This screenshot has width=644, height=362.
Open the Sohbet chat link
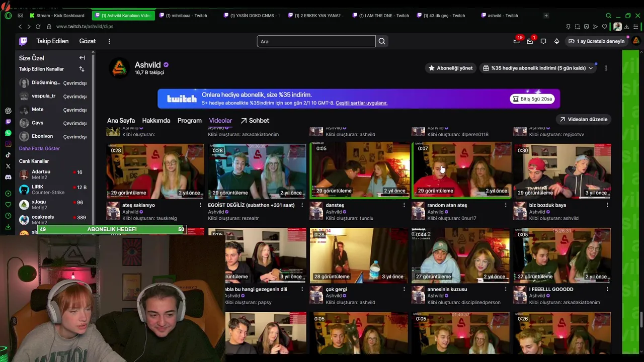[255, 121]
